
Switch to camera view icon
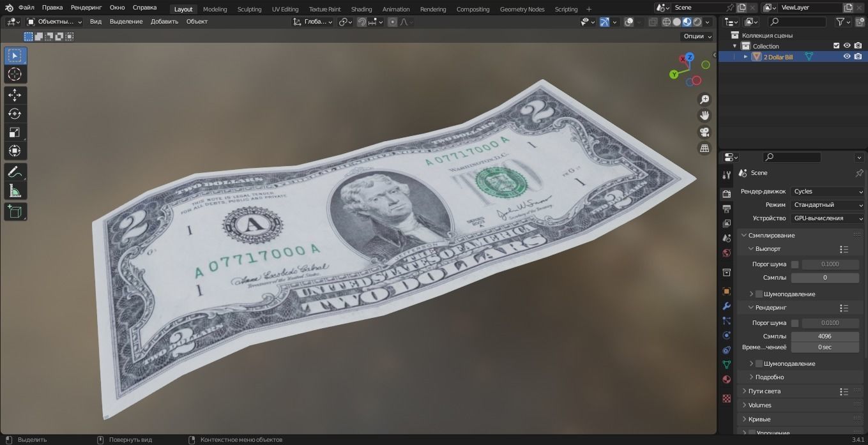[x=704, y=132]
